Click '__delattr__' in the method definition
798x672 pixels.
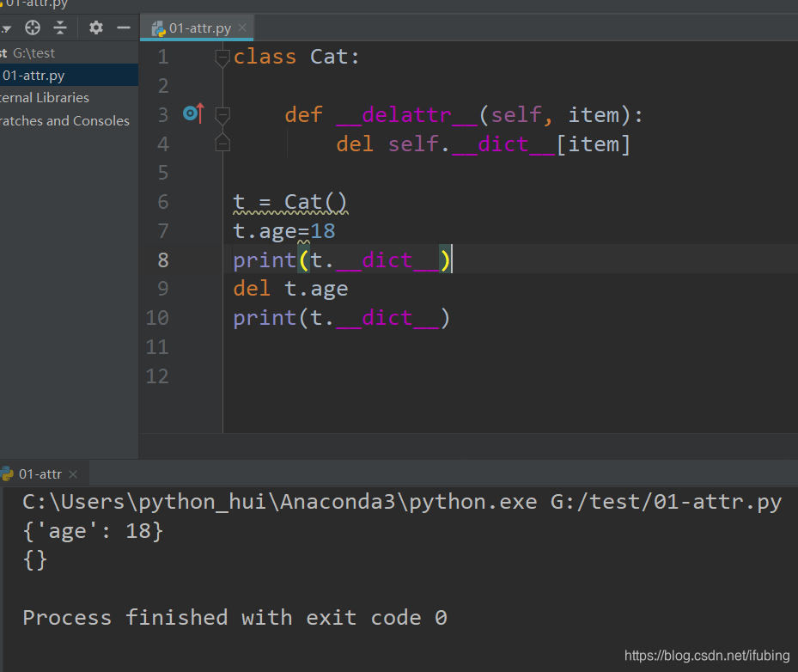[x=407, y=115]
